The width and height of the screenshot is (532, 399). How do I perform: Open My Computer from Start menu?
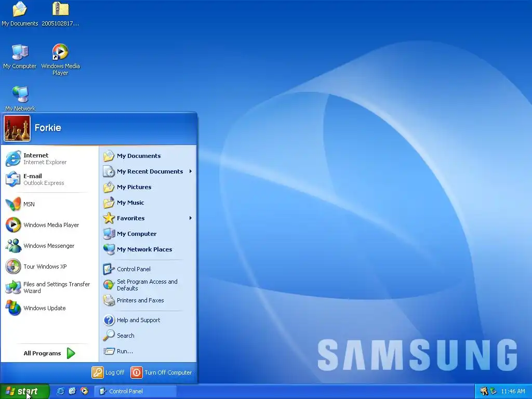[x=148, y=234]
